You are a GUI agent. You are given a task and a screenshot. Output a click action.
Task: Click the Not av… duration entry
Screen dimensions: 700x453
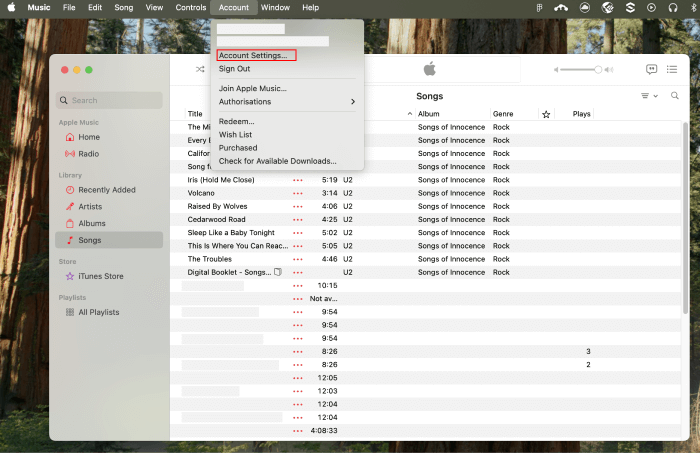(x=324, y=299)
